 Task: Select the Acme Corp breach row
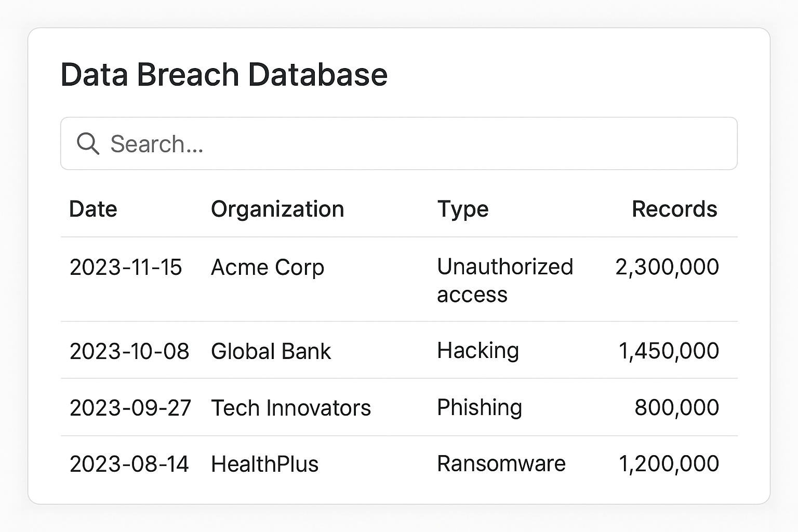(399, 280)
